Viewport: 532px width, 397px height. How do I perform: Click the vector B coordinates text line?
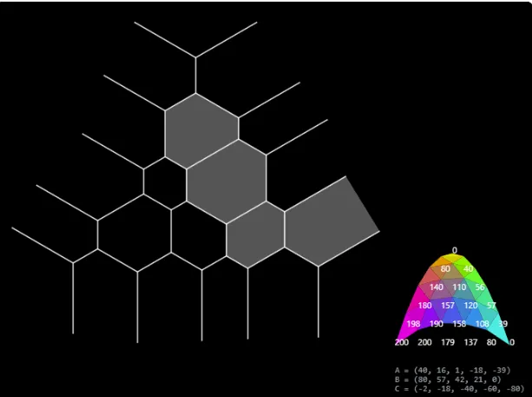(448, 380)
